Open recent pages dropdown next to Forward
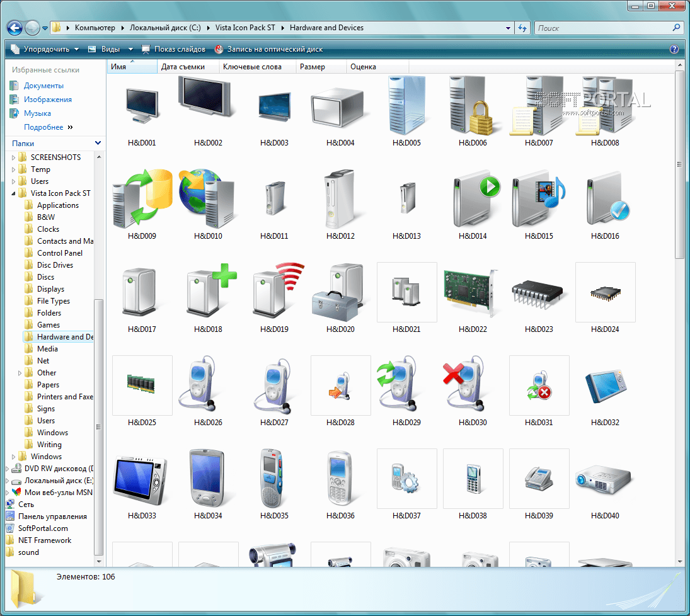The width and height of the screenshot is (690, 616). tap(45, 28)
